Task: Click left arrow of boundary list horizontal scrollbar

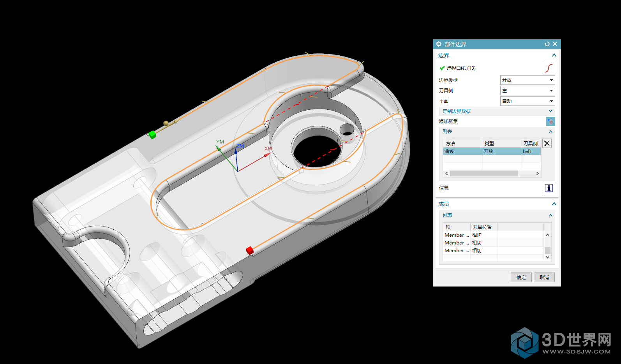Action: (446, 174)
